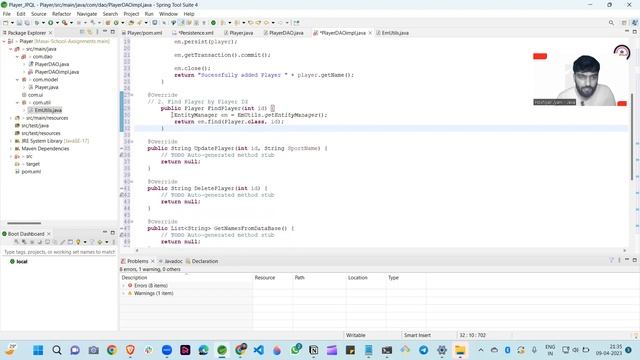Open Notion from taskbar

coord(313,350)
